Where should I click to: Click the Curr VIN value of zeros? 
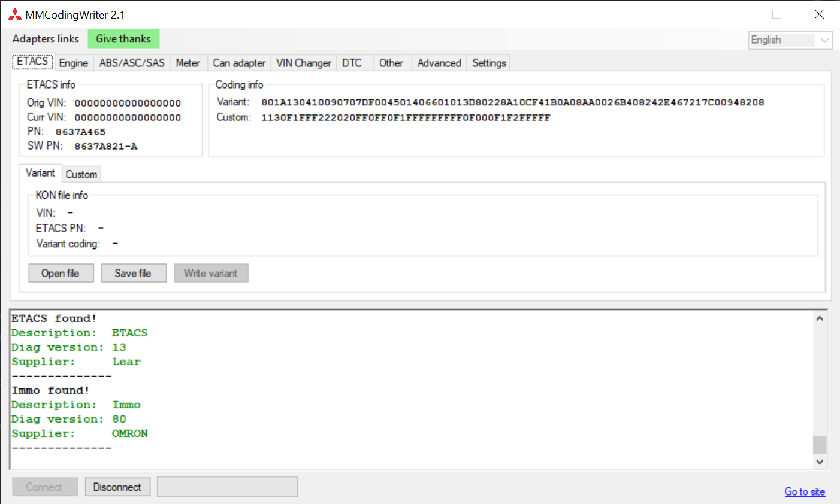pyautogui.click(x=128, y=117)
